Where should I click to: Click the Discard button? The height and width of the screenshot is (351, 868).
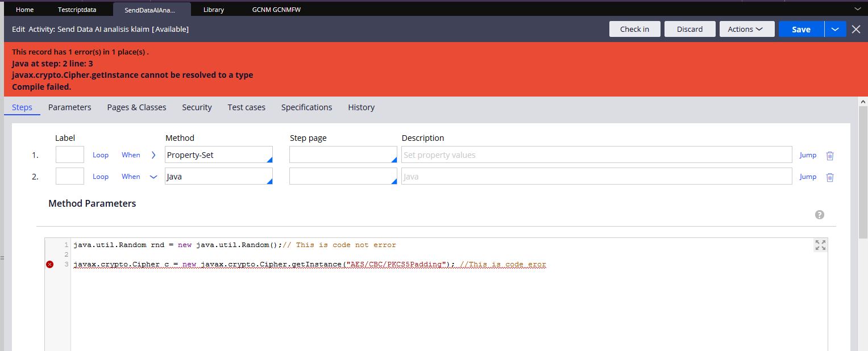click(690, 28)
